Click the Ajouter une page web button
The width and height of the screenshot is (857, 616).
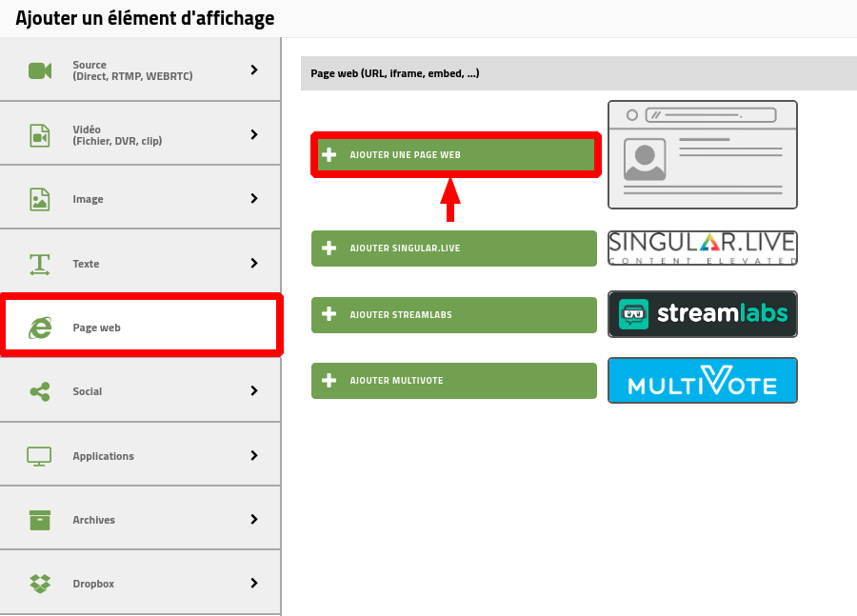click(456, 154)
